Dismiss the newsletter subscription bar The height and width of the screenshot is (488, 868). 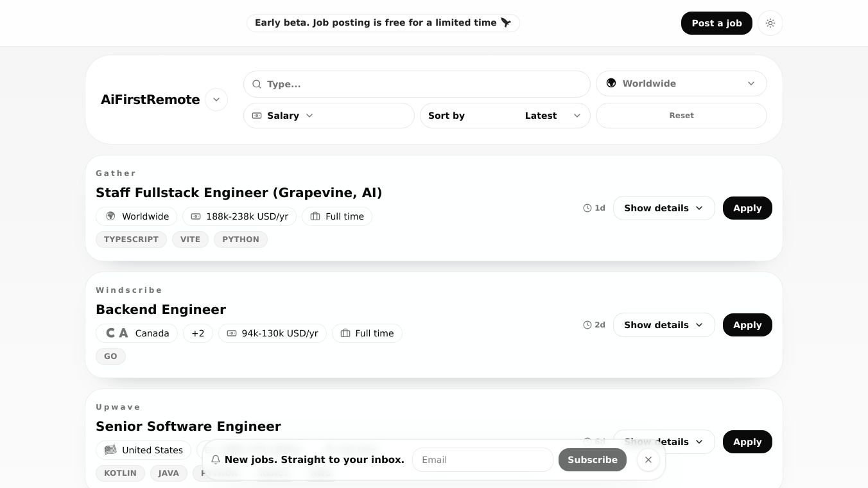(x=648, y=460)
